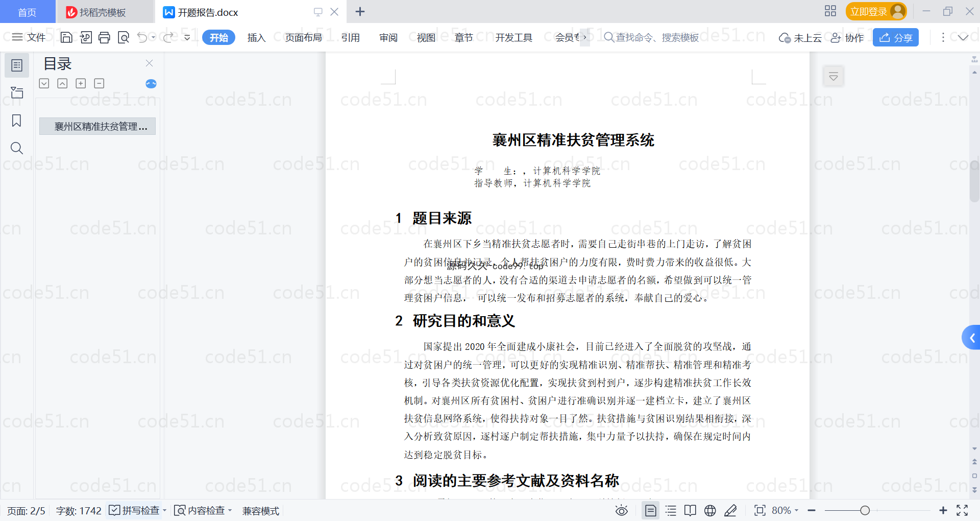Image resolution: width=980 pixels, height=521 pixels.
Task: Expand the blue side panel arrow
Action: (971, 338)
